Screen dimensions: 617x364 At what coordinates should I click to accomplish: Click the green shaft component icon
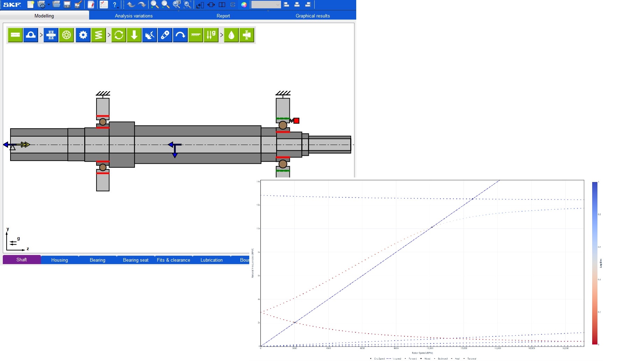[15, 35]
